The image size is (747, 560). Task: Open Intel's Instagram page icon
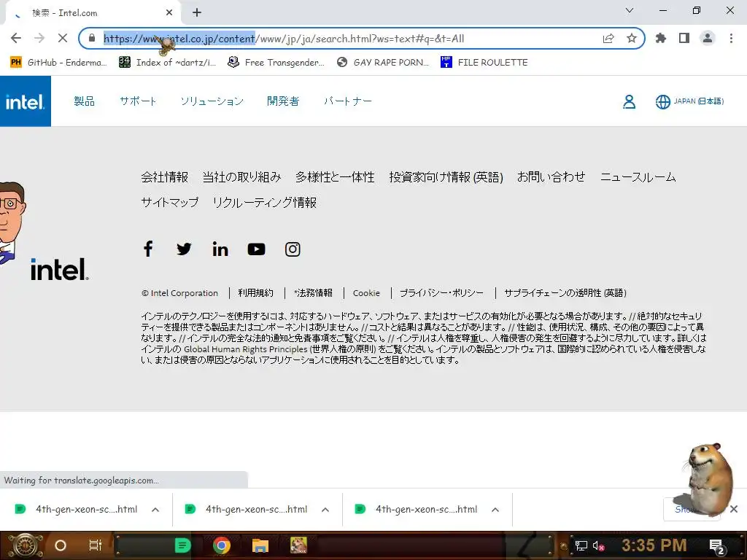pos(293,249)
